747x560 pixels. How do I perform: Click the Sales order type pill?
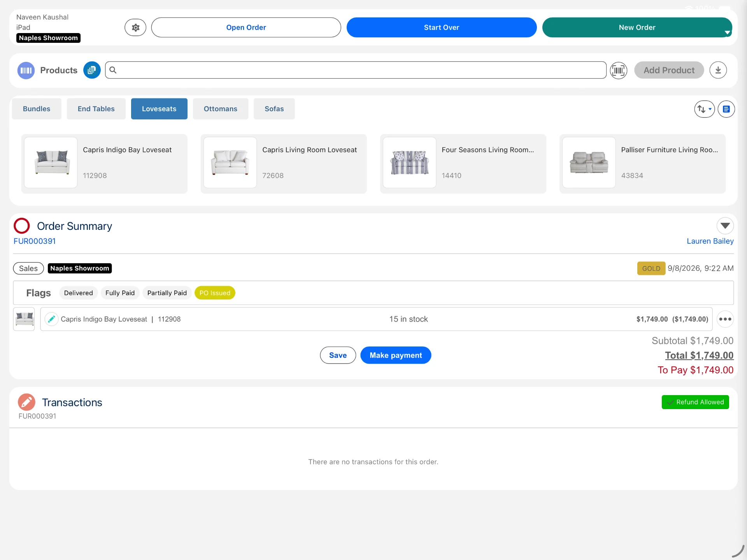pos(28,268)
